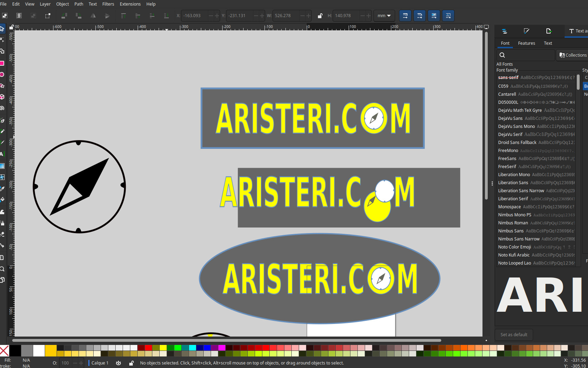The height and width of the screenshot is (368, 588).
Task: Toggle visibility of layer Calque 1
Action: (x=118, y=363)
